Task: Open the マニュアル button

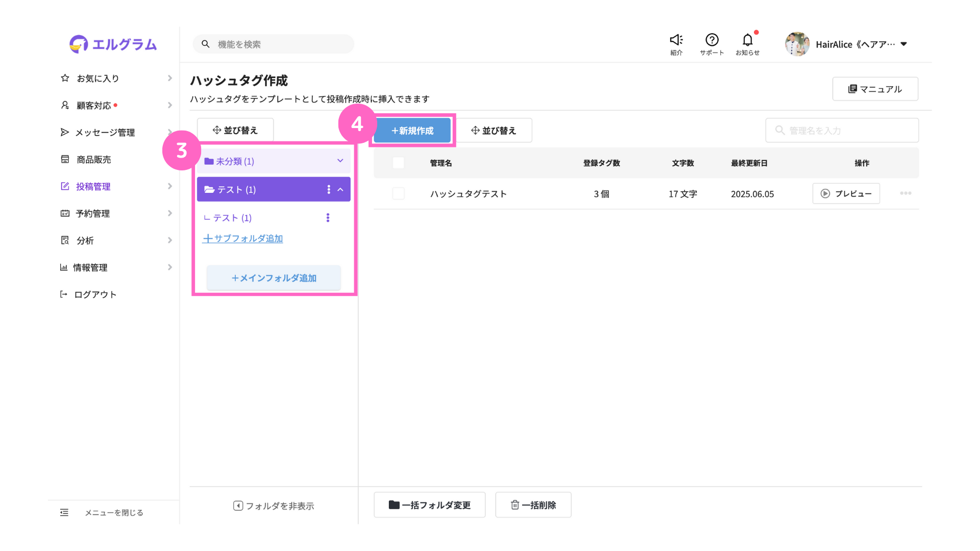Action: point(875,89)
